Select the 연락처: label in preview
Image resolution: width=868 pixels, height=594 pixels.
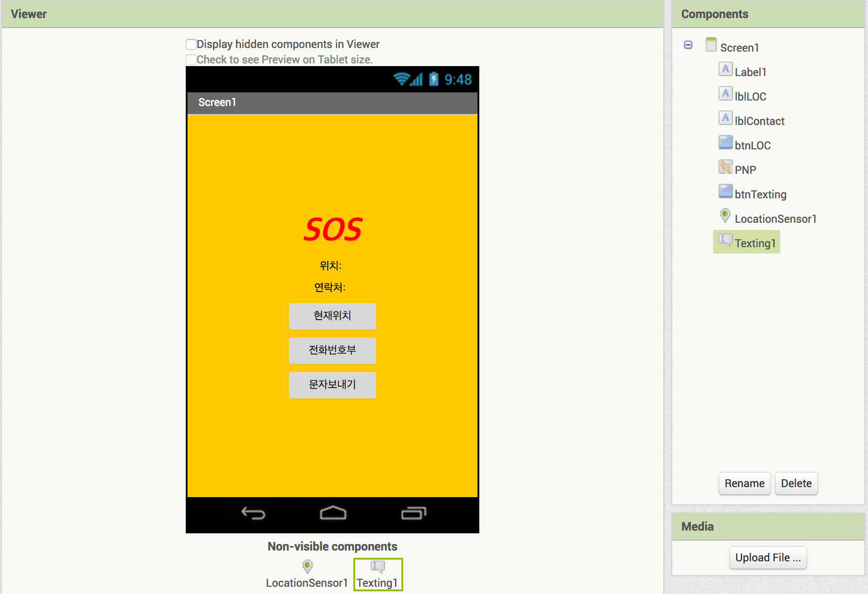coord(330,287)
